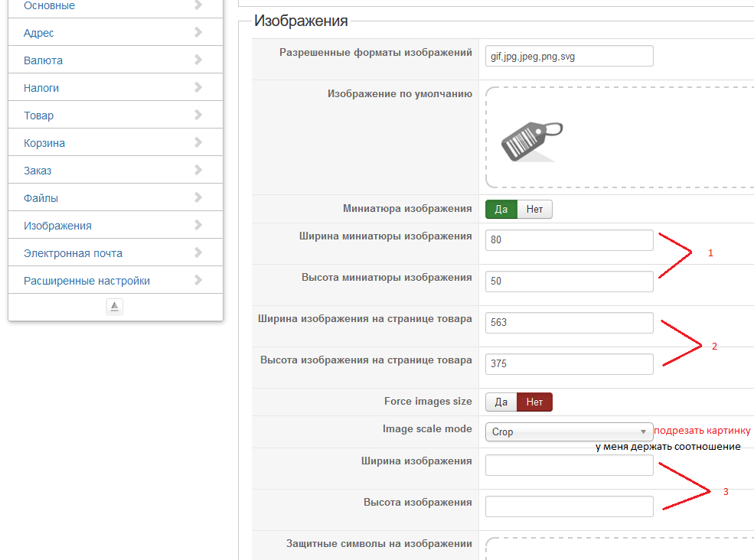Click the Высота изображения на странице товара field
The width and height of the screenshot is (754, 560).
[569, 364]
